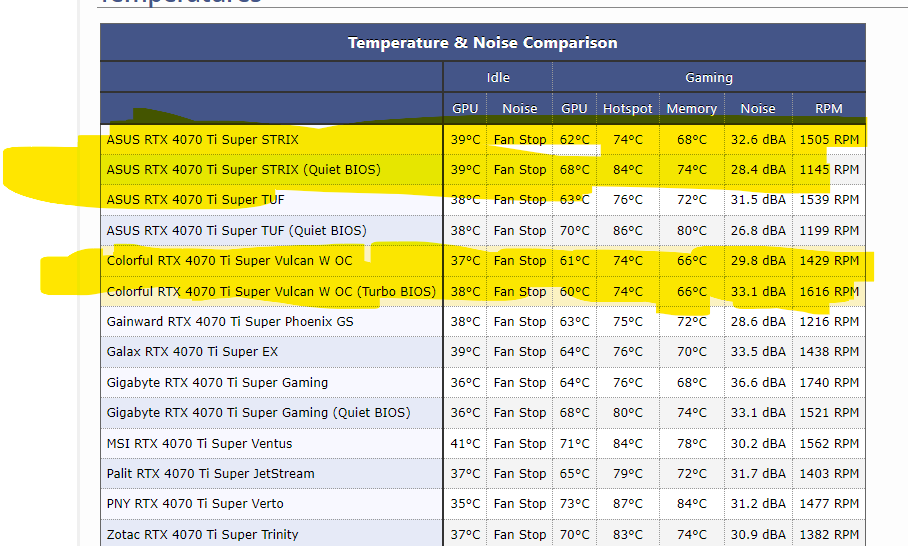Click the "1216 RPM" cell
The height and width of the screenshot is (546, 908).
829,321
